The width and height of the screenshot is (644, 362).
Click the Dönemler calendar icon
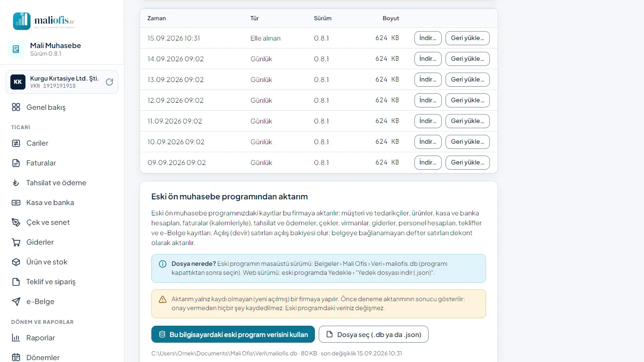point(16,357)
